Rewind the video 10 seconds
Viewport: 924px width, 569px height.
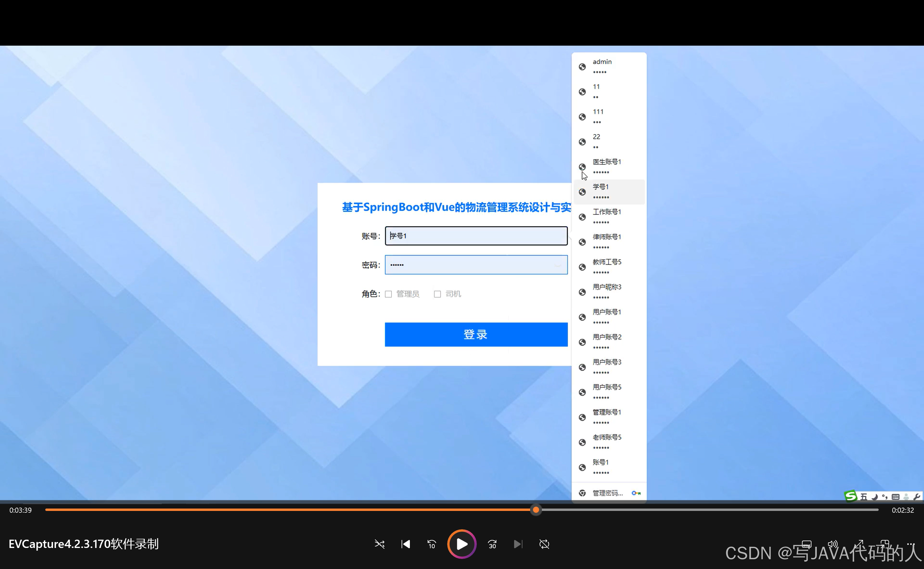pyautogui.click(x=431, y=544)
